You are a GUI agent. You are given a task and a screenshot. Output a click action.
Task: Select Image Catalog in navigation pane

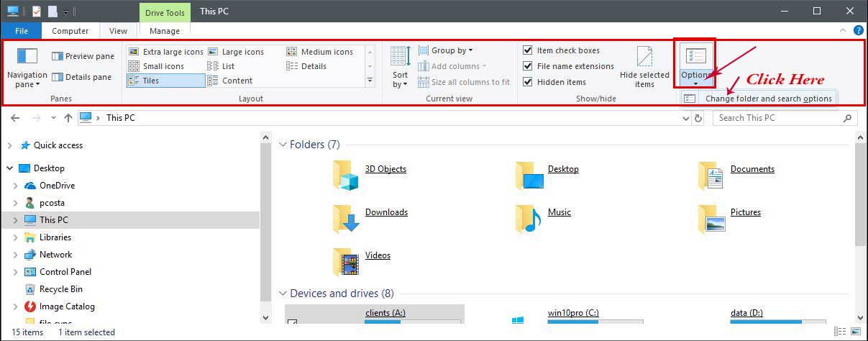coord(67,306)
